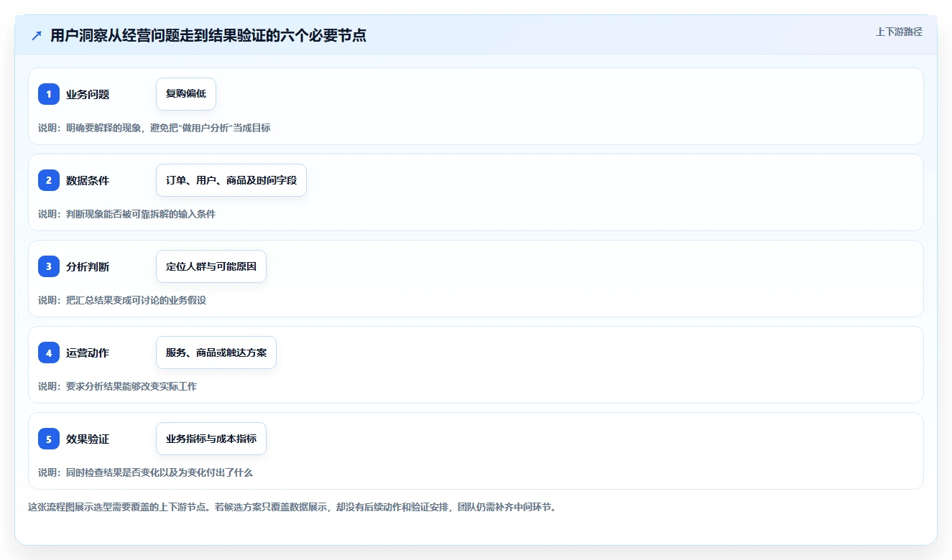Select the 效果验证 step label
Screen dimensions: 952x560
[x=88, y=439]
